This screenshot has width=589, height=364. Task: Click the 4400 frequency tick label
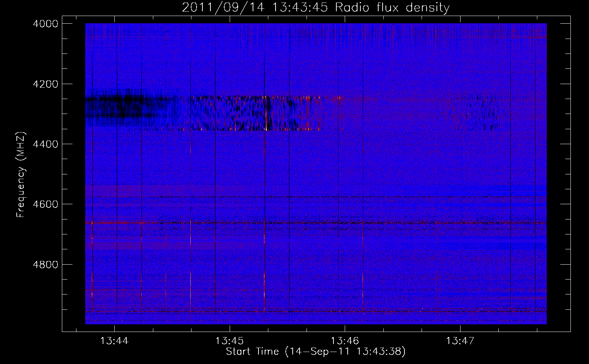click(46, 144)
